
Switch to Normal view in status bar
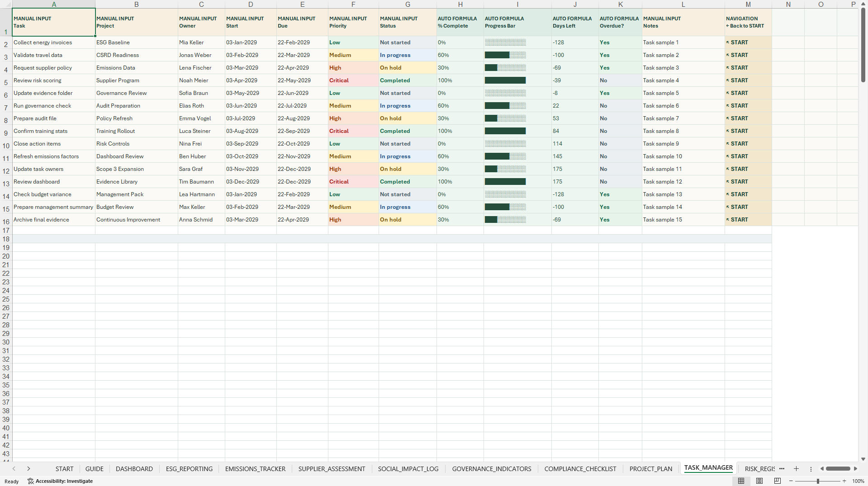(741, 481)
